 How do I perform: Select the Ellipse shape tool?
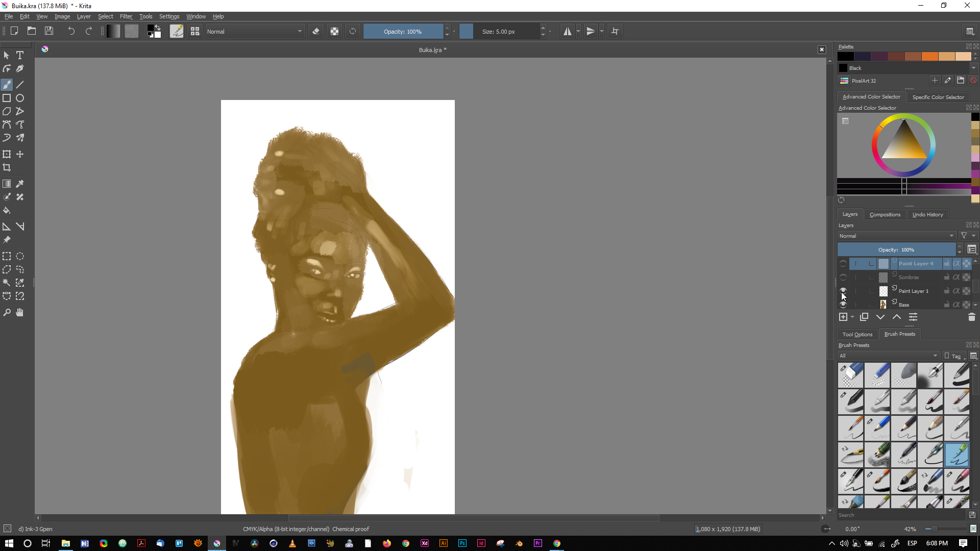point(20,98)
